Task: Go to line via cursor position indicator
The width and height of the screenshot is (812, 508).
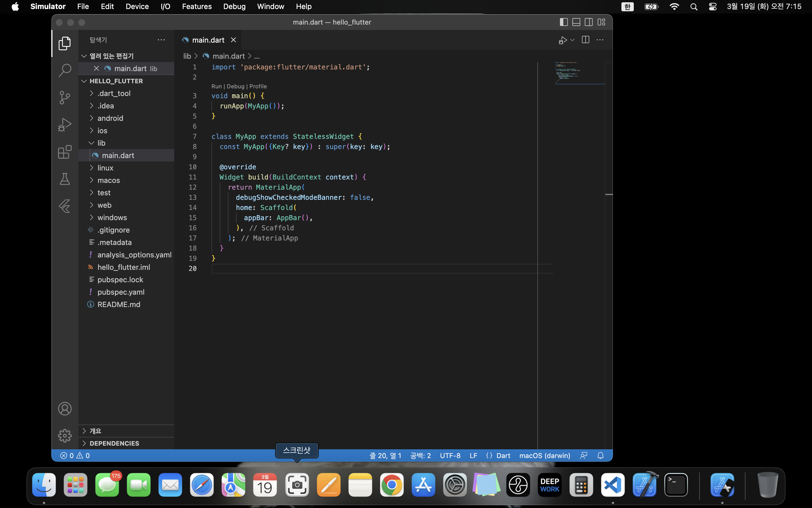Action: click(x=385, y=456)
